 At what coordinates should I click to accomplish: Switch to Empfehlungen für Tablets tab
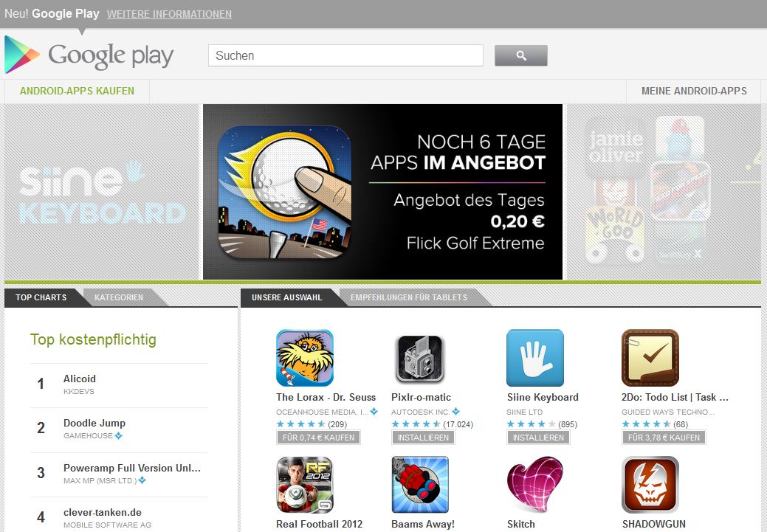point(409,297)
